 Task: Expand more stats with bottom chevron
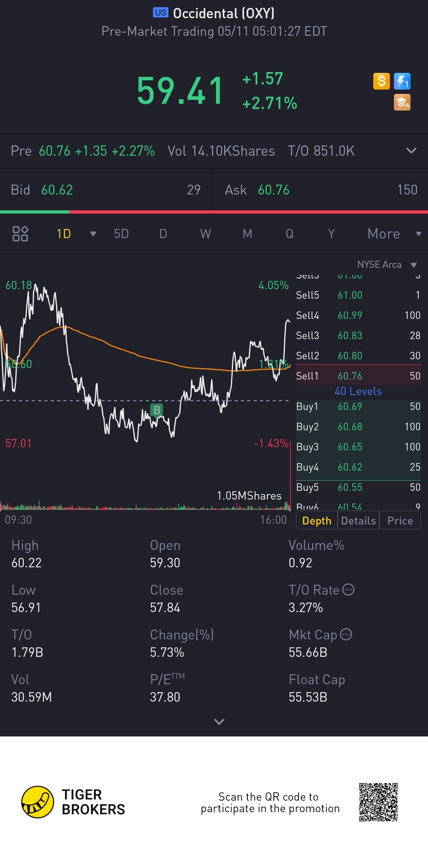coord(219,721)
